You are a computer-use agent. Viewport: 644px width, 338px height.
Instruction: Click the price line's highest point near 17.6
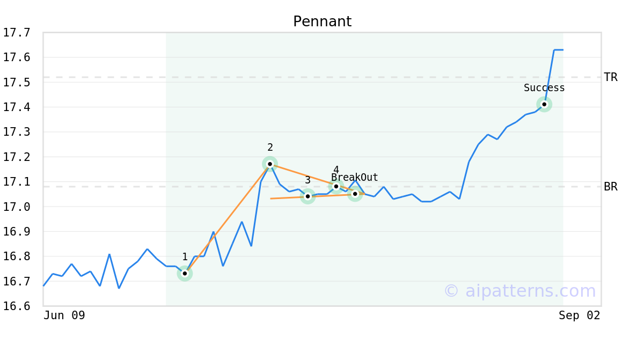pos(558,50)
